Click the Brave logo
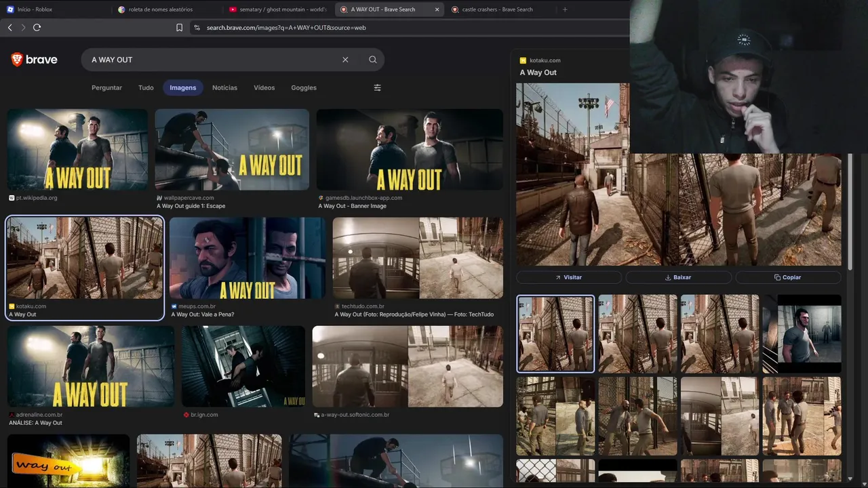Viewport: 868px width, 488px height. pos(34,60)
